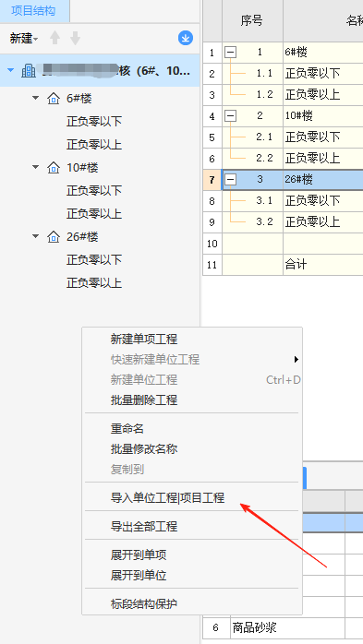Click 商品砂浆 cell in lower table
Viewport: 363px width, 644px height.
[x=287, y=628]
